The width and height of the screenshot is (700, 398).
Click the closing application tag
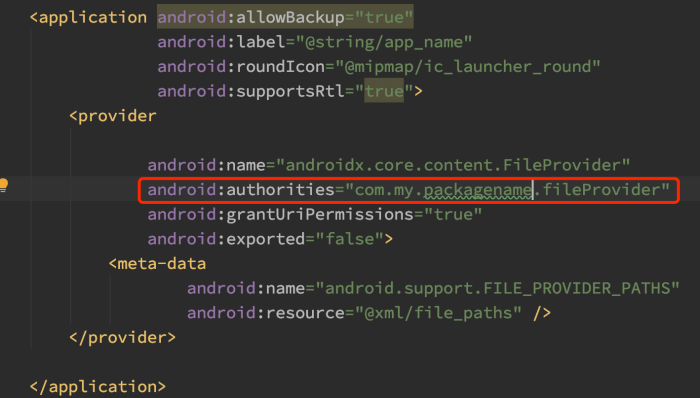(98, 386)
